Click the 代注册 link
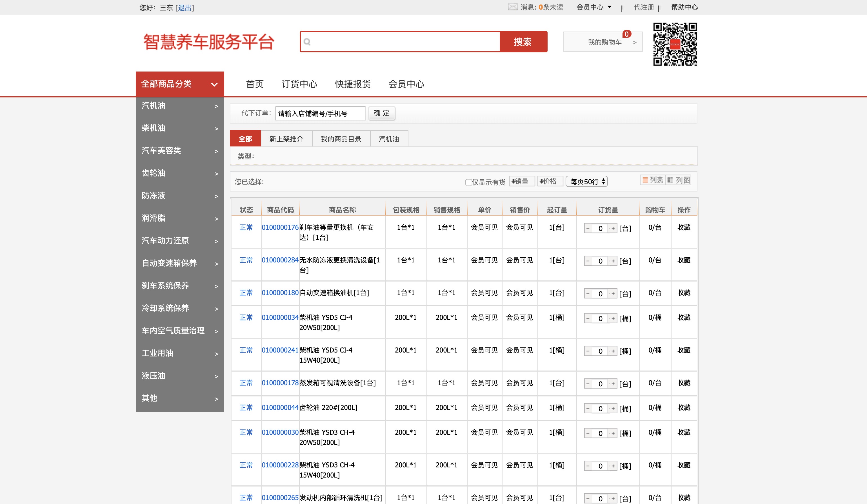This screenshot has width=867, height=504. click(x=644, y=7)
